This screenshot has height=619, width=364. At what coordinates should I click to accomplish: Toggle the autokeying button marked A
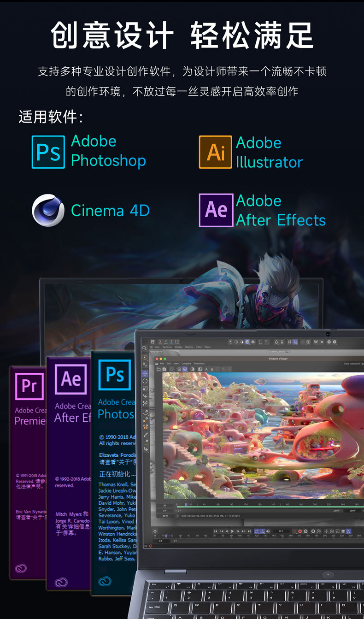coord(300,531)
